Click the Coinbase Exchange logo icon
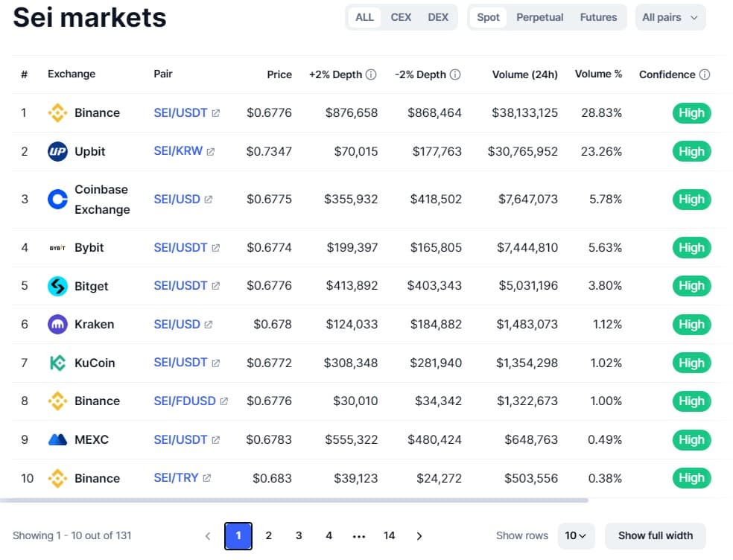The width and height of the screenshot is (733, 560). 57,200
